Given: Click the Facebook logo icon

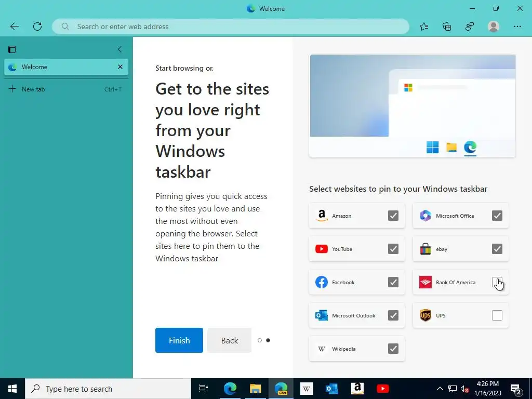Looking at the screenshot, I should [322, 282].
